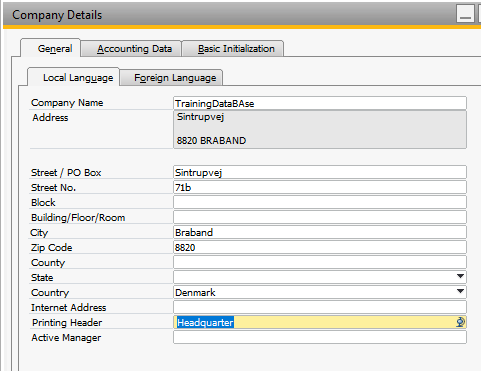Click the Internet Address input field
The width and height of the screenshot is (481, 371).
[320, 307]
